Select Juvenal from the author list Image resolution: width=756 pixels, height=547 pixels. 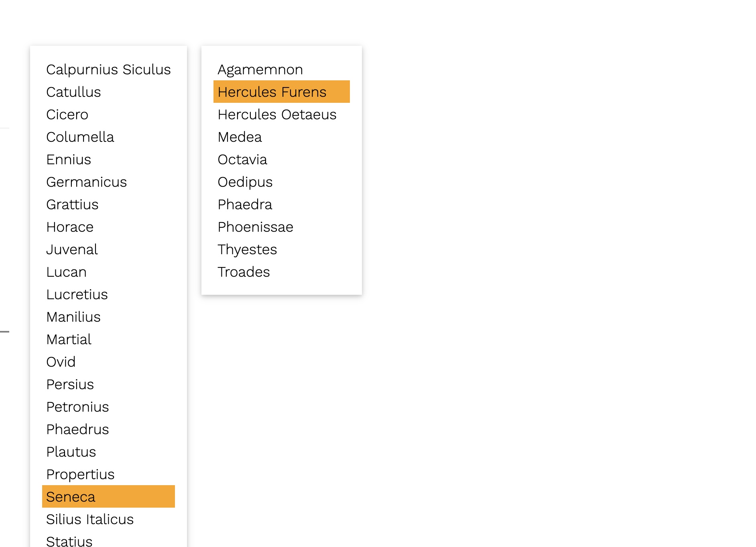click(72, 249)
